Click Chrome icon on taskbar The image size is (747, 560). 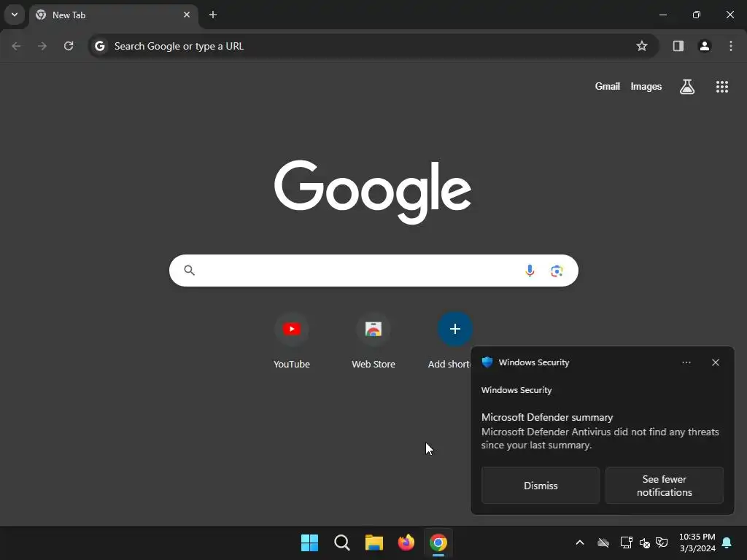(x=438, y=542)
